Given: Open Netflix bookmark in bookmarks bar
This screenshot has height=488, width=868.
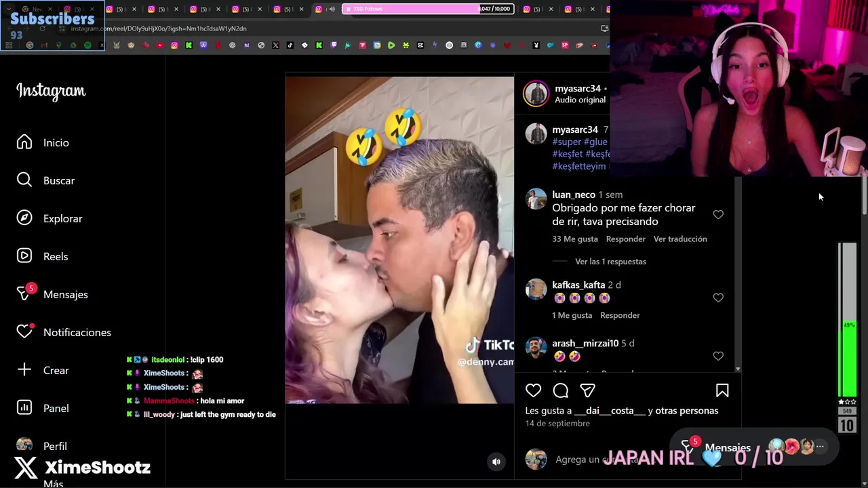Looking at the screenshot, I should click(x=218, y=45).
